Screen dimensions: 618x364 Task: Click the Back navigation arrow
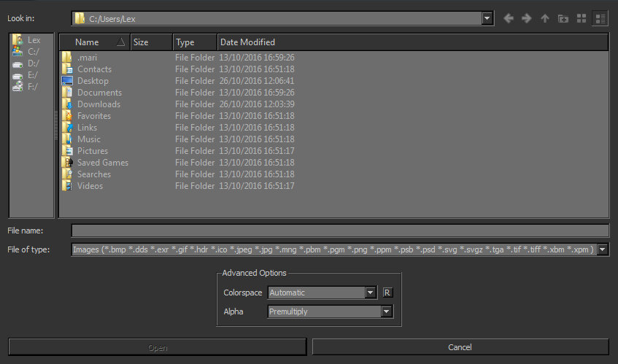(x=509, y=18)
